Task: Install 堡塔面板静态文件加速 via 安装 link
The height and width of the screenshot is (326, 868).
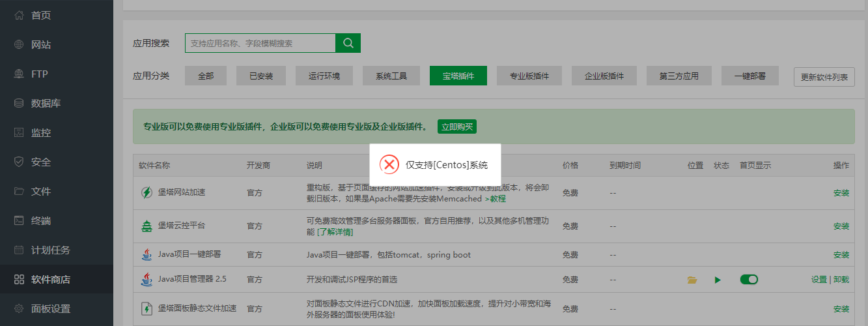Action: click(841, 309)
